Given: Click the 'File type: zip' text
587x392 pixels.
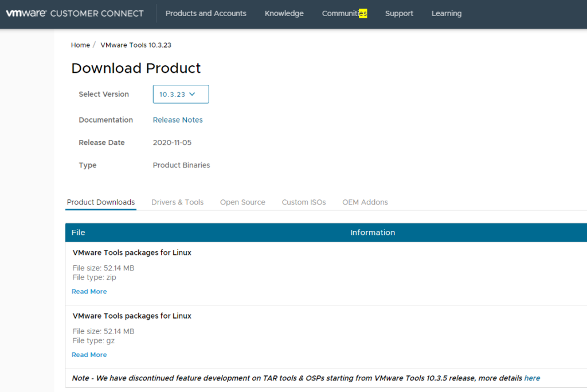Looking at the screenshot, I should (x=95, y=277).
